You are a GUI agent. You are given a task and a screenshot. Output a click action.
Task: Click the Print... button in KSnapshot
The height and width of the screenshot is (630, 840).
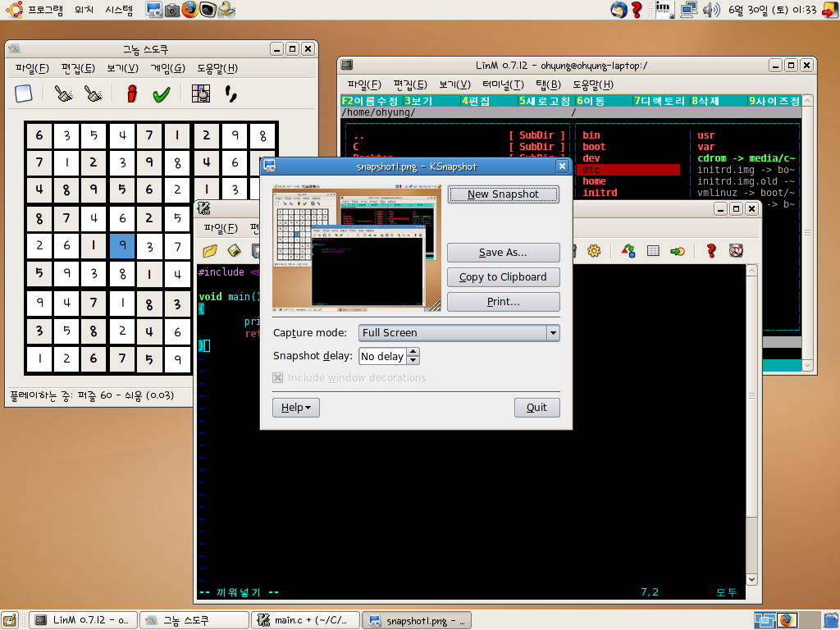503,302
